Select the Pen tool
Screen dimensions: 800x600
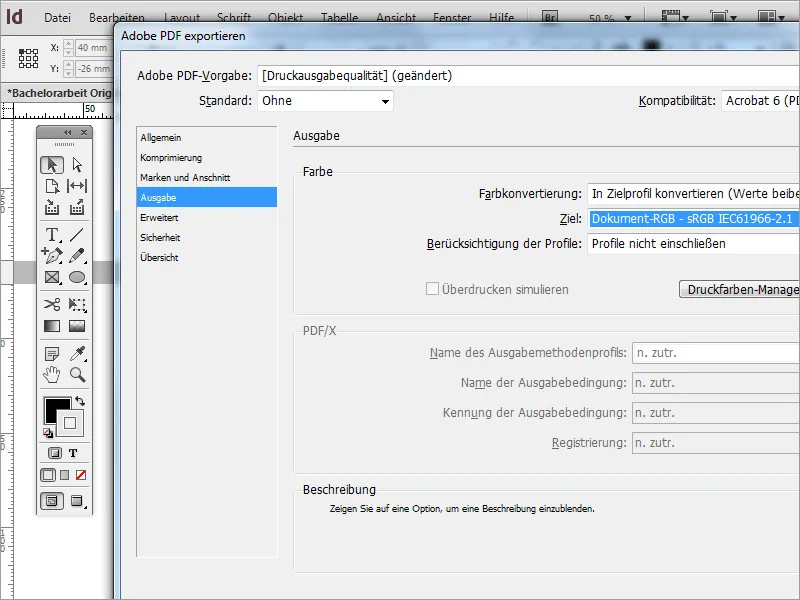coord(52,255)
